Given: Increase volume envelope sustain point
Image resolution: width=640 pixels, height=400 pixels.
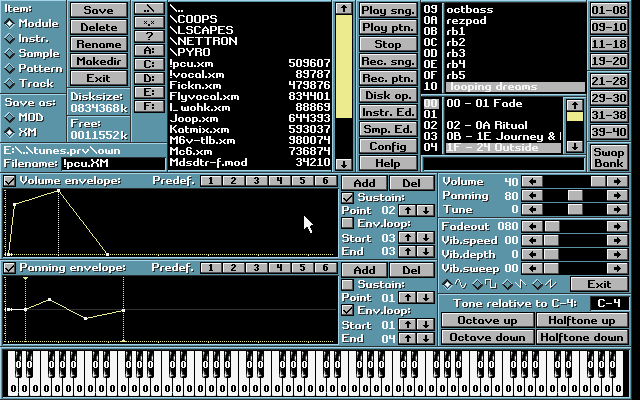Looking at the screenshot, I should tap(407, 210).
